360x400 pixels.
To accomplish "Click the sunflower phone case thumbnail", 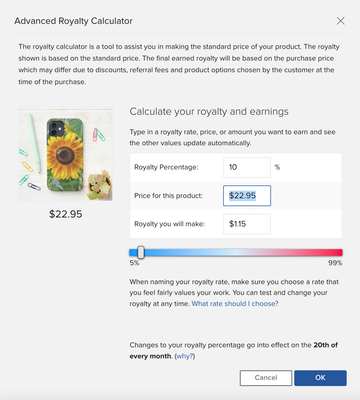I will [66, 154].
